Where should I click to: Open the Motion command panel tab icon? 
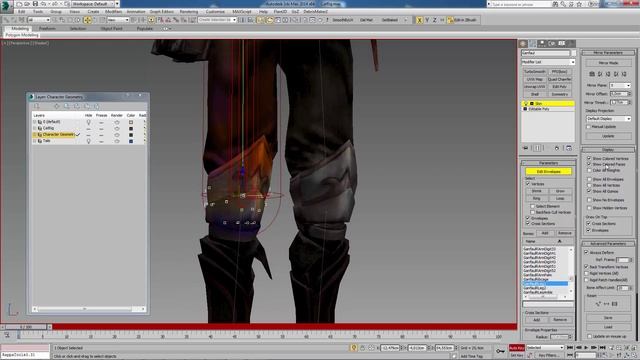[552, 43]
